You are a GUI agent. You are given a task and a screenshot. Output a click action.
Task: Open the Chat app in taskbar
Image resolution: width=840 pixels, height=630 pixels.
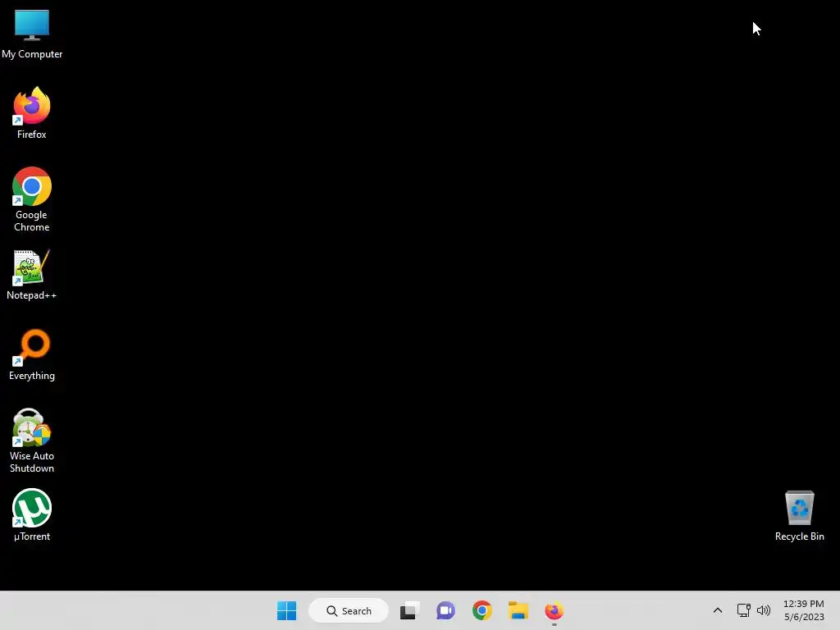pos(445,610)
